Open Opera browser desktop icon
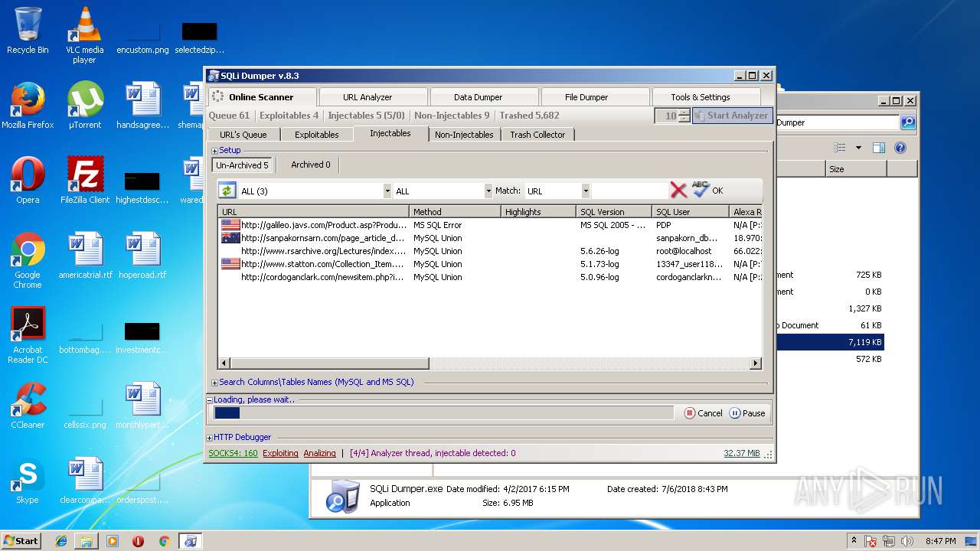 [28, 181]
